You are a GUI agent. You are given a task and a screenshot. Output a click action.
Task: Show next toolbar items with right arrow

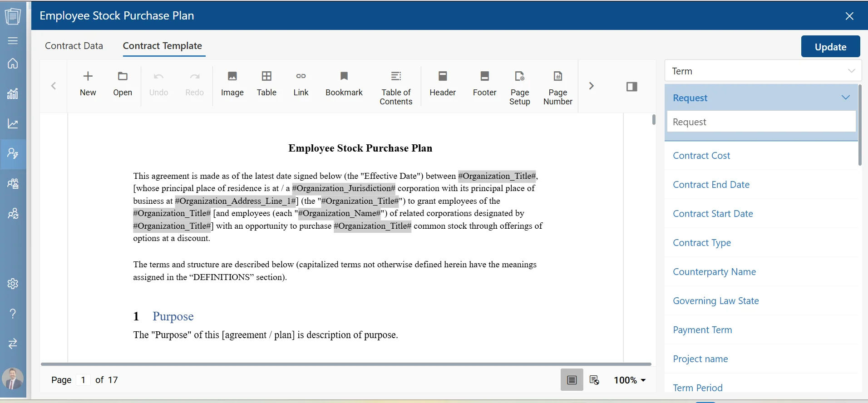coord(591,86)
